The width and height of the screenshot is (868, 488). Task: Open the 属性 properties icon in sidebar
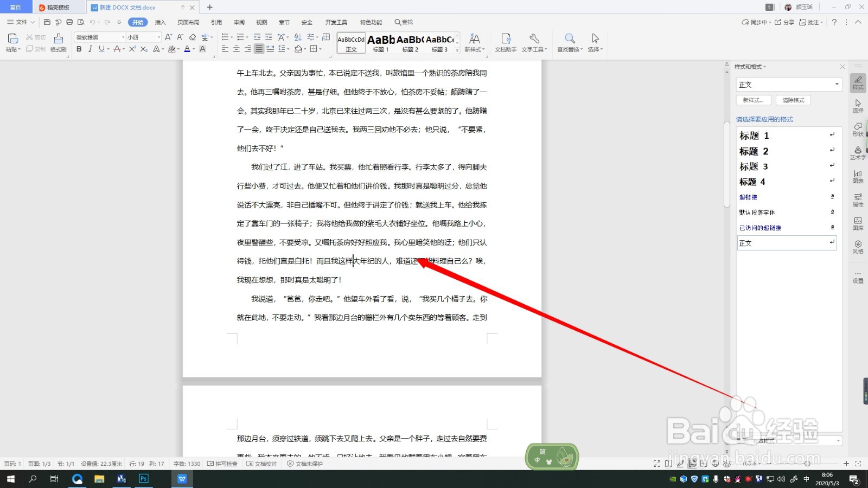(858, 200)
